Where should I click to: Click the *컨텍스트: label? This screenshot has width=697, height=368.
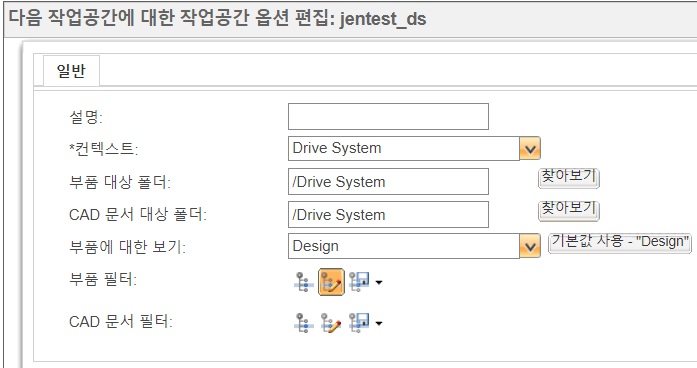coord(104,149)
